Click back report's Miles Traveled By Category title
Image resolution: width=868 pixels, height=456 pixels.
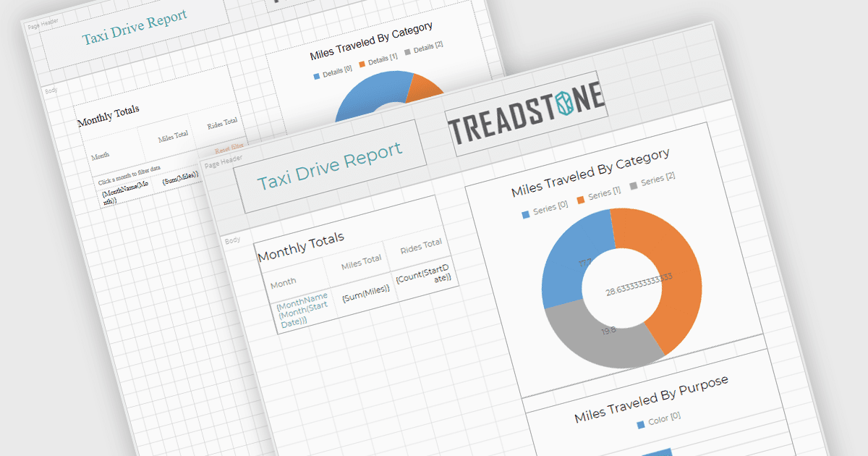pyautogui.click(x=371, y=41)
